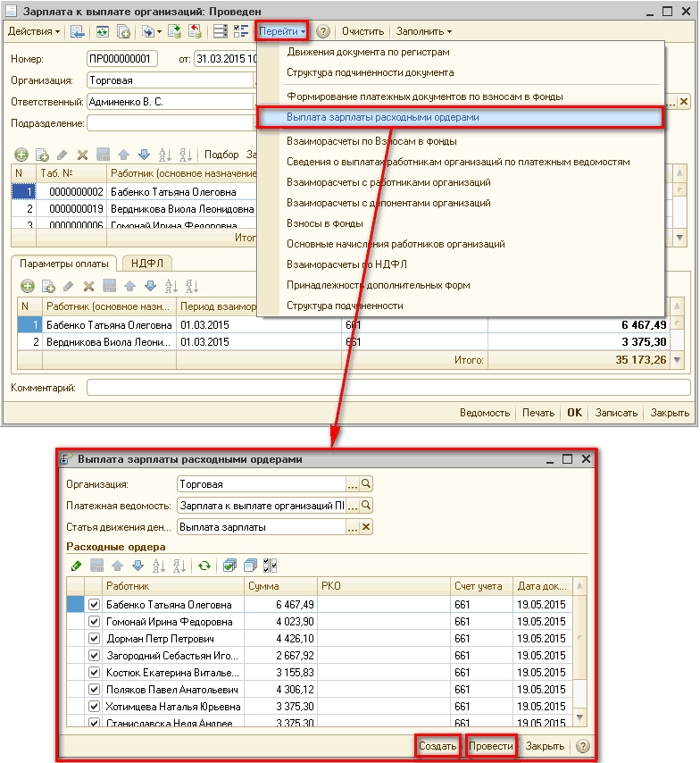Click the help question mark next to Перейти
This screenshot has height=763, width=700.
click(x=323, y=31)
